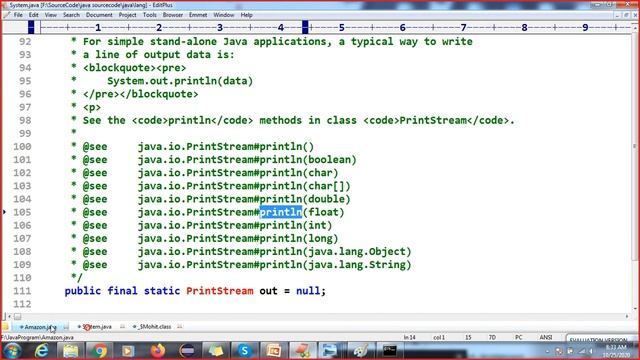Open the Window menu
640x360 pixels.
point(224,15)
